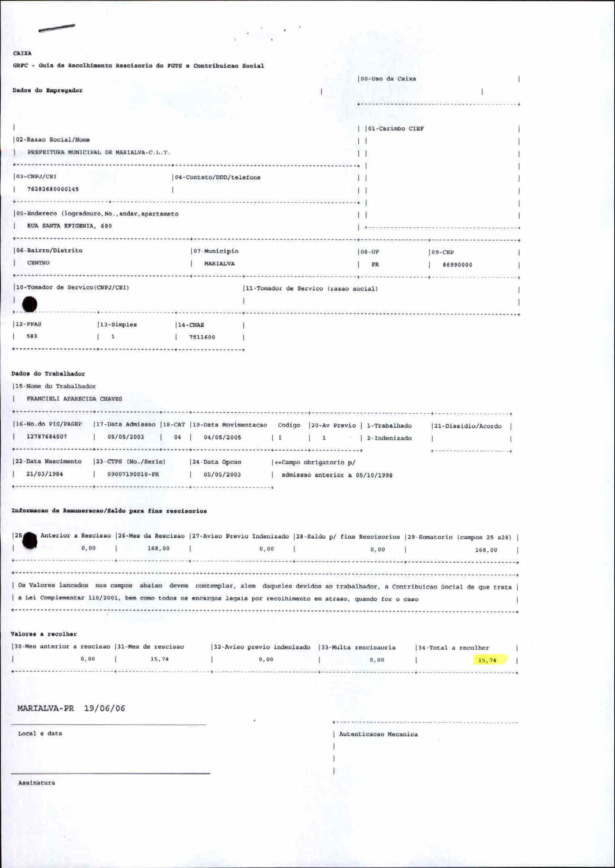Viewport: 615px width, 868px height.
Task: Click the '28-Saldo p/ fins Rescisorios' label
Action: click(348, 537)
